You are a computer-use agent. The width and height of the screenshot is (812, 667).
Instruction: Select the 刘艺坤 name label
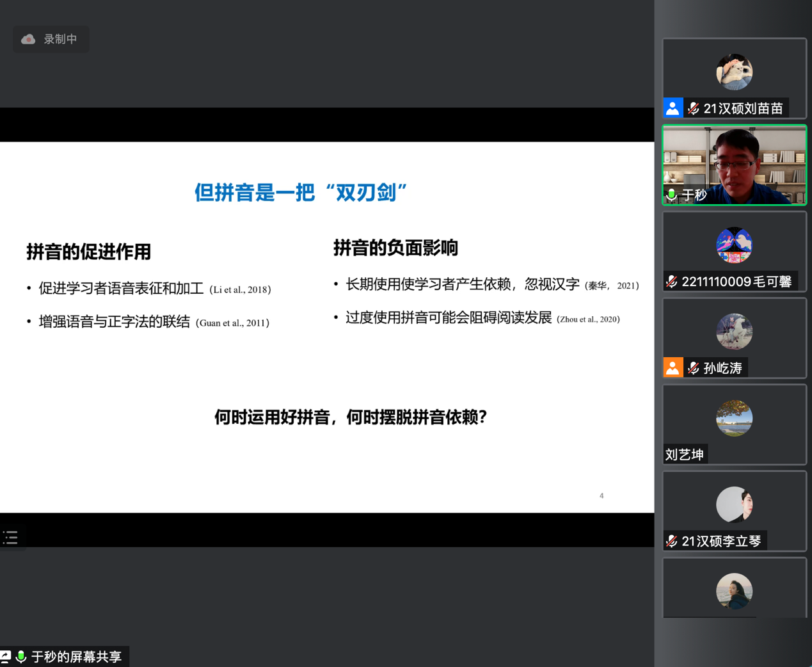coord(685,454)
